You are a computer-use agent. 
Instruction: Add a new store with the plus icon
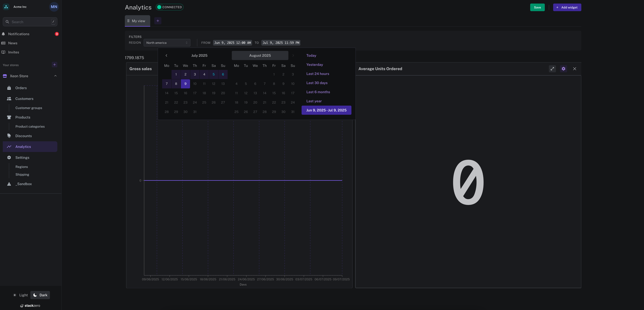pyautogui.click(x=55, y=64)
